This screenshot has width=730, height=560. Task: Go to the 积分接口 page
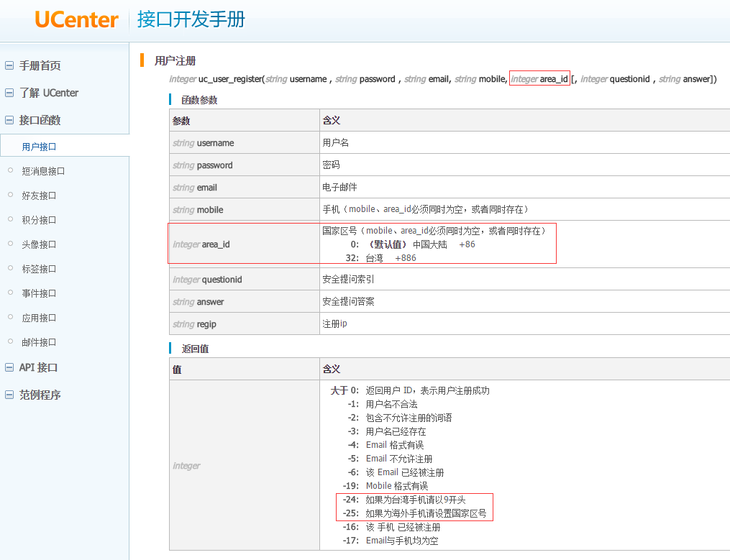[x=39, y=220]
